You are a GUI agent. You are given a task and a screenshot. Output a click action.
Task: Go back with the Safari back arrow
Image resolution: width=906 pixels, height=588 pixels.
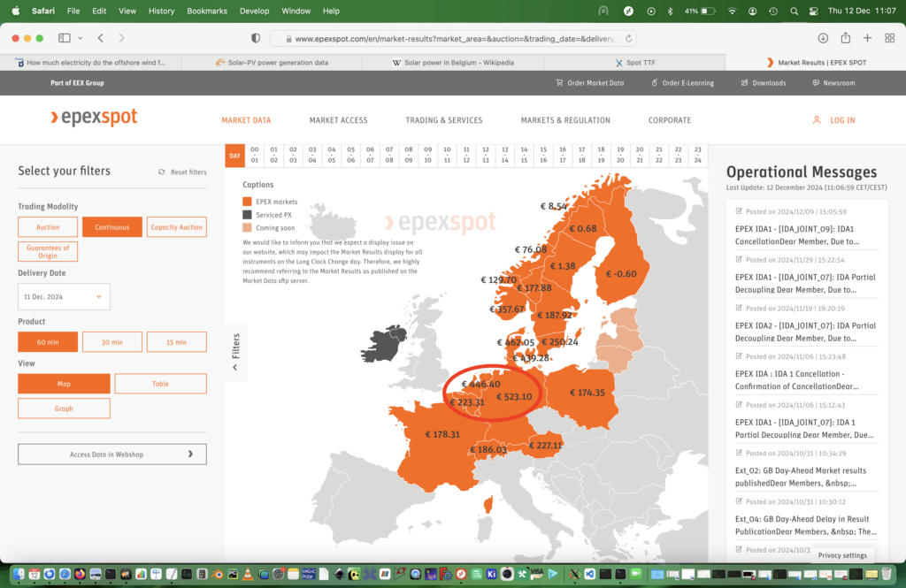[101, 38]
